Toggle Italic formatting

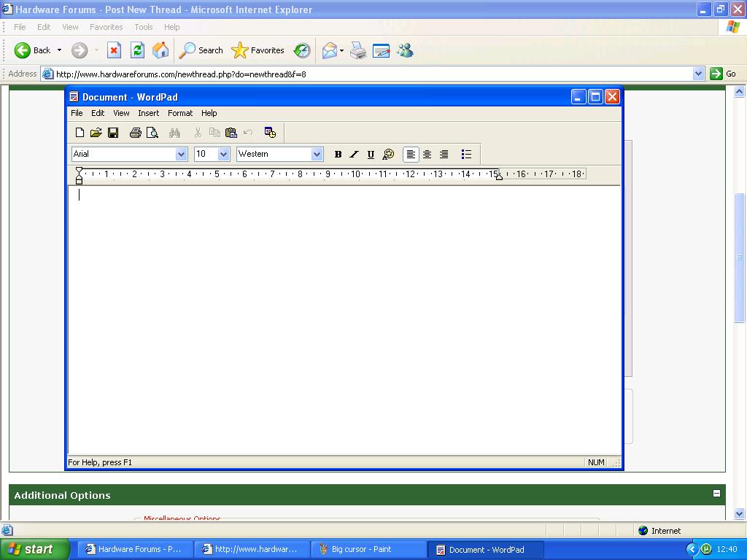coord(354,155)
